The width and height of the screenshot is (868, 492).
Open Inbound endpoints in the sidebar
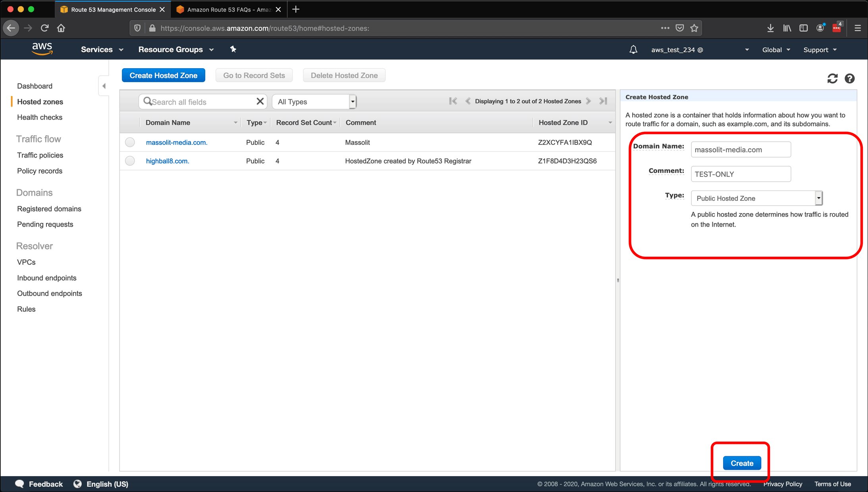pos(47,278)
